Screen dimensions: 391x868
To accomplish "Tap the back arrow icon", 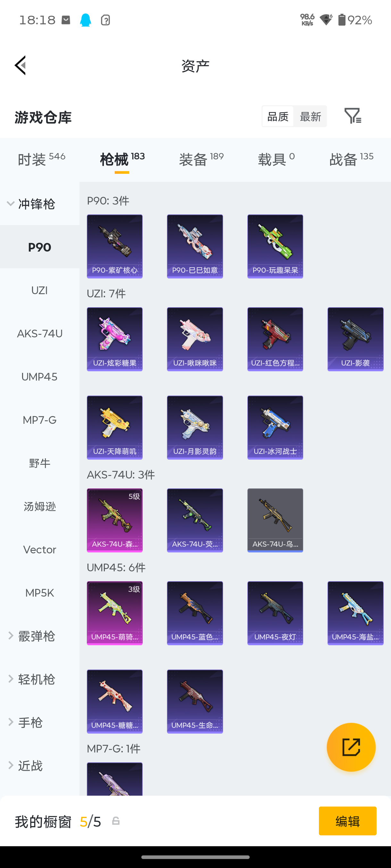I will click(20, 65).
